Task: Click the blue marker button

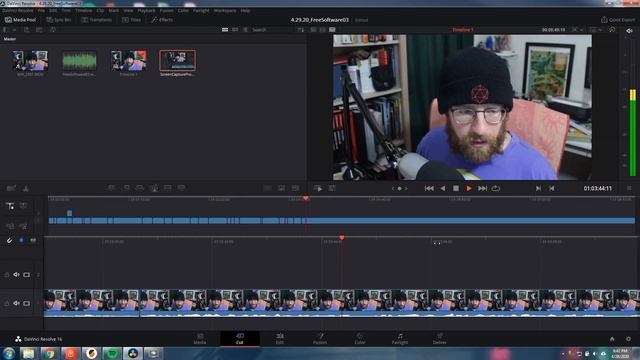Action: 21,240
